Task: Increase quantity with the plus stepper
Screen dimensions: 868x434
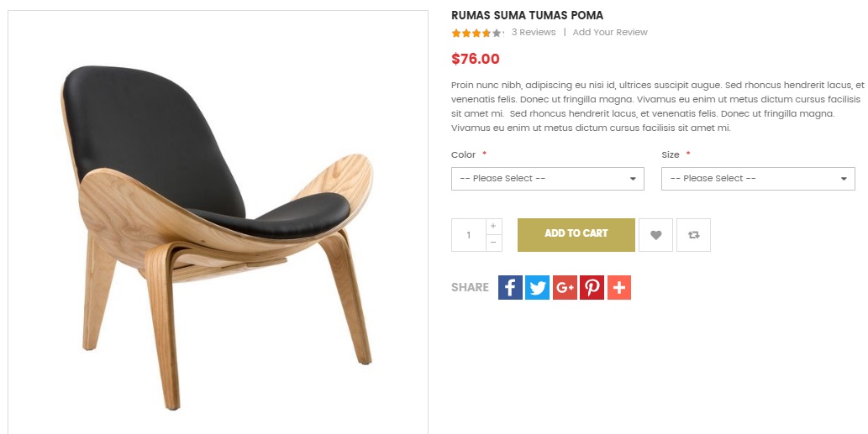Action: tap(493, 226)
